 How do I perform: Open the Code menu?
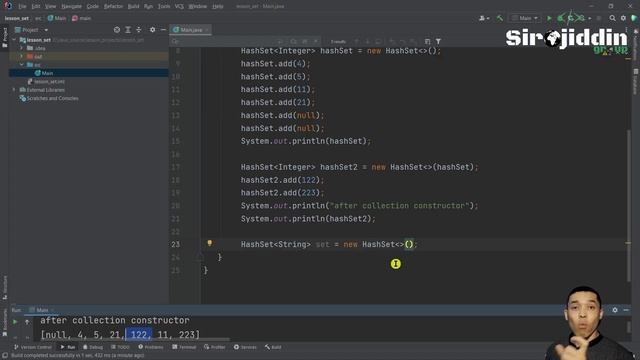pos(93,7)
